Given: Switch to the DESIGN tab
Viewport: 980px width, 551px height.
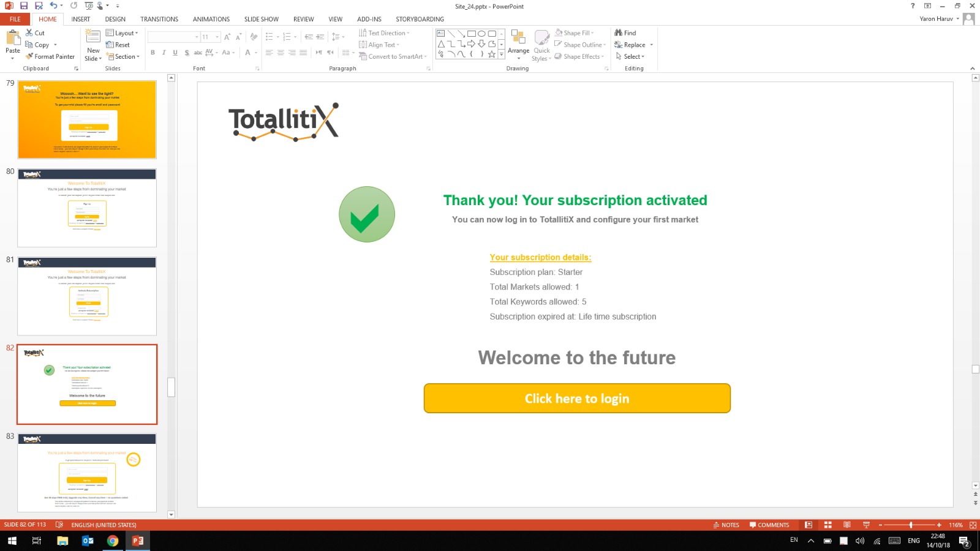Looking at the screenshot, I should (x=115, y=19).
